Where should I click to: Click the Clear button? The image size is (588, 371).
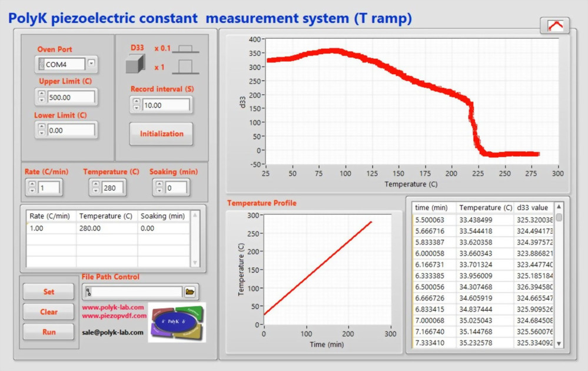[x=48, y=312]
